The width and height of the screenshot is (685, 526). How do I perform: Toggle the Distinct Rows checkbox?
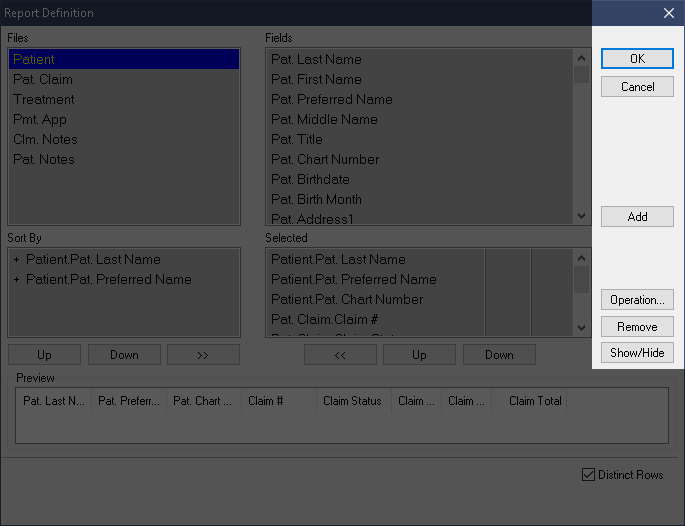pyautogui.click(x=588, y=475)
